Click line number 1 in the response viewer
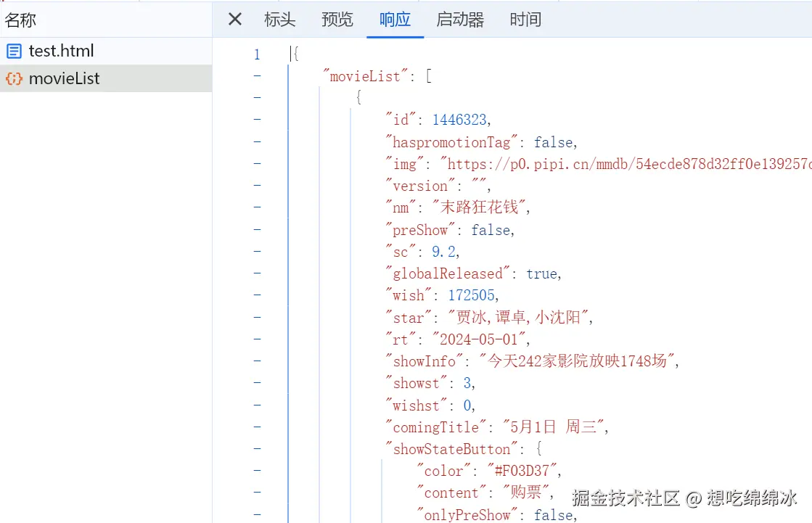The image size is (812, 523). 257,54
